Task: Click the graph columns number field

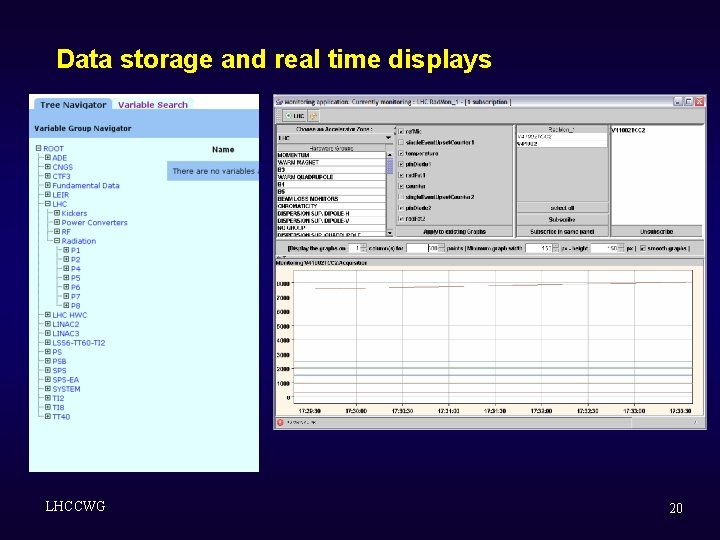Action: 354,248
